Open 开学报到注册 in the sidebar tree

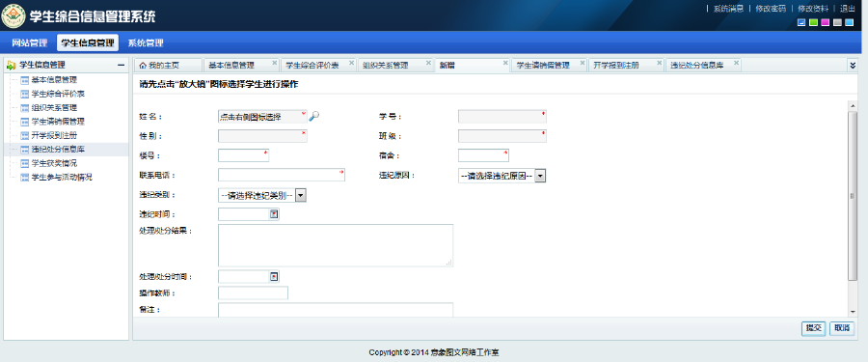pos(54,135)
